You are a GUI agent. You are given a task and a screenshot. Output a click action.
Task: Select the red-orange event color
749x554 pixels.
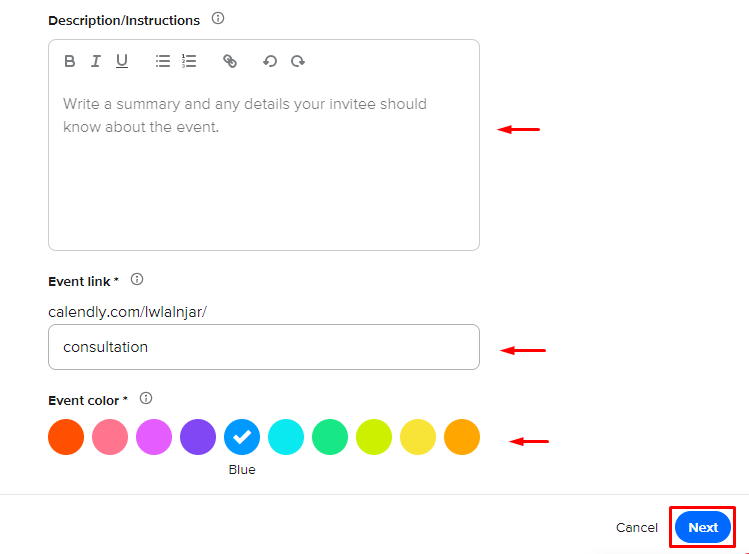[x=66, y=437]
